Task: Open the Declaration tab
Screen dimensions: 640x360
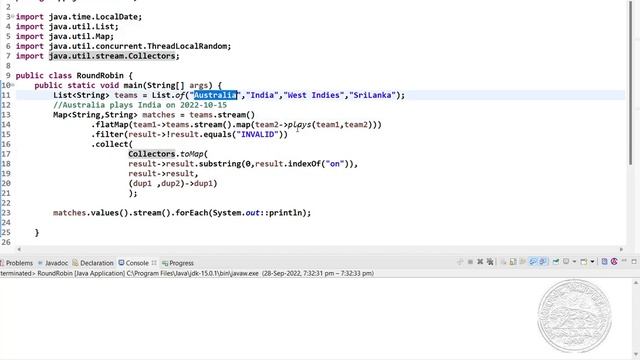Action: coord(93,263)
